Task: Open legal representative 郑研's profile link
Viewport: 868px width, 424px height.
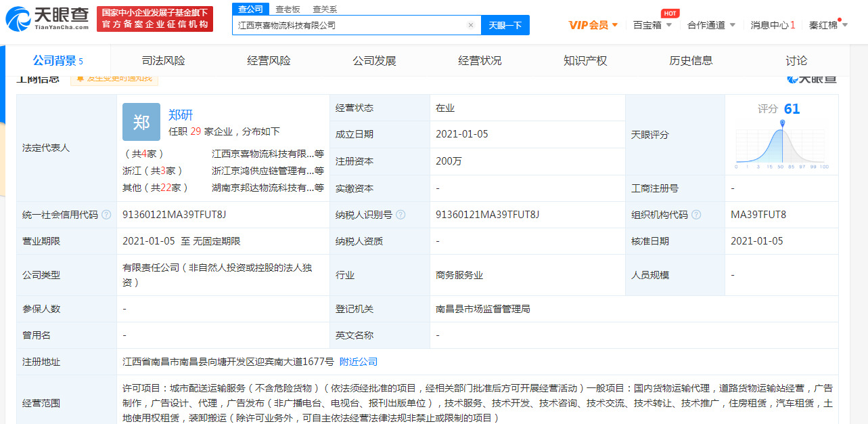Action: click(181, 114)
